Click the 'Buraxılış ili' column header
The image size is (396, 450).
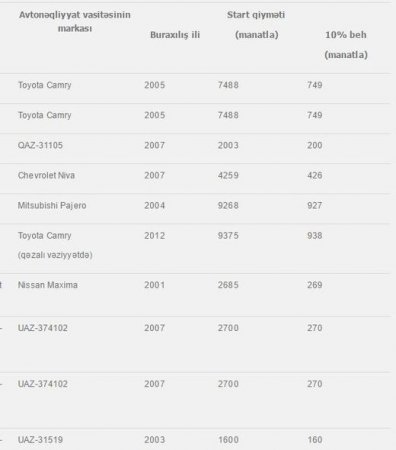[175, 35]
